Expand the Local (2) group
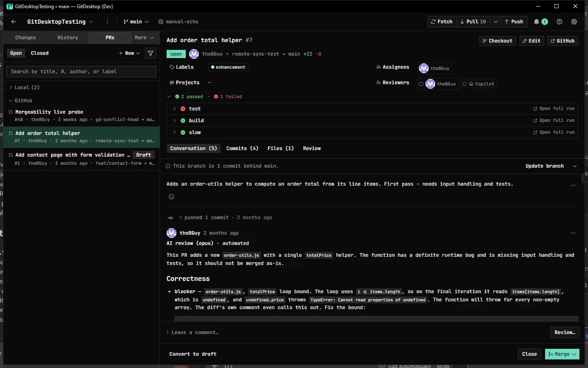The height and width of the screenshot is (368, 588). pos(24,88)
